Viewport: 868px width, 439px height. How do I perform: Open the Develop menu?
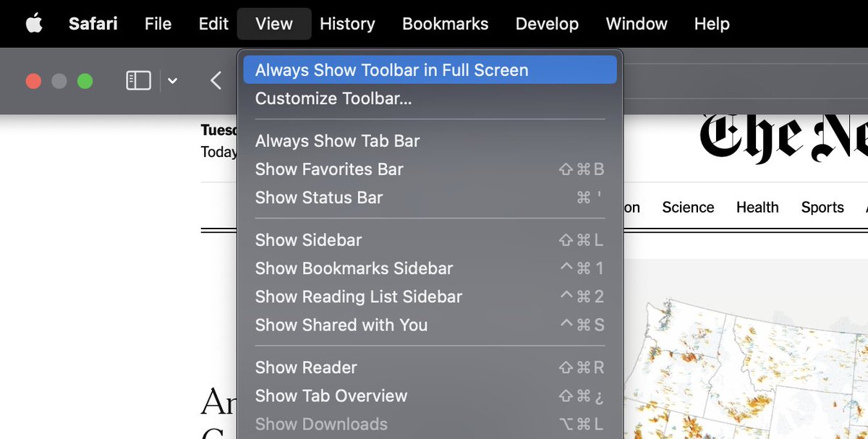click(547, 23)
